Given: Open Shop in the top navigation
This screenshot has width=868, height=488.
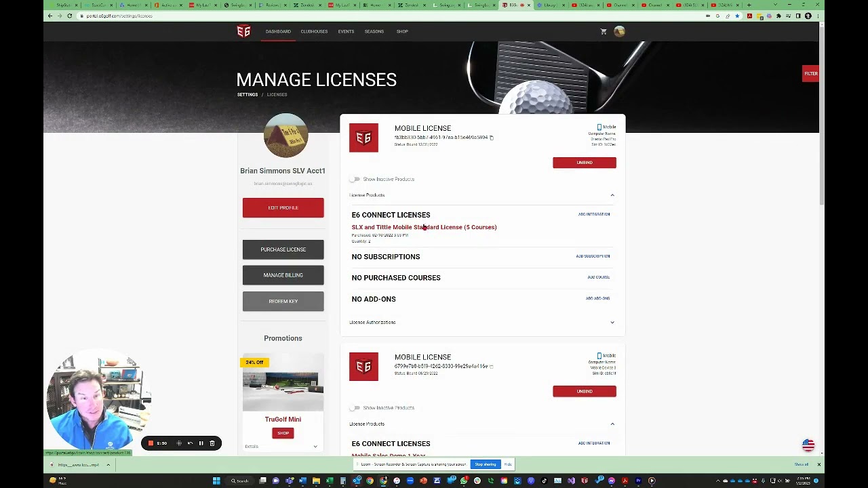Looking at the screenshot, I should click(x=402, y=31).
